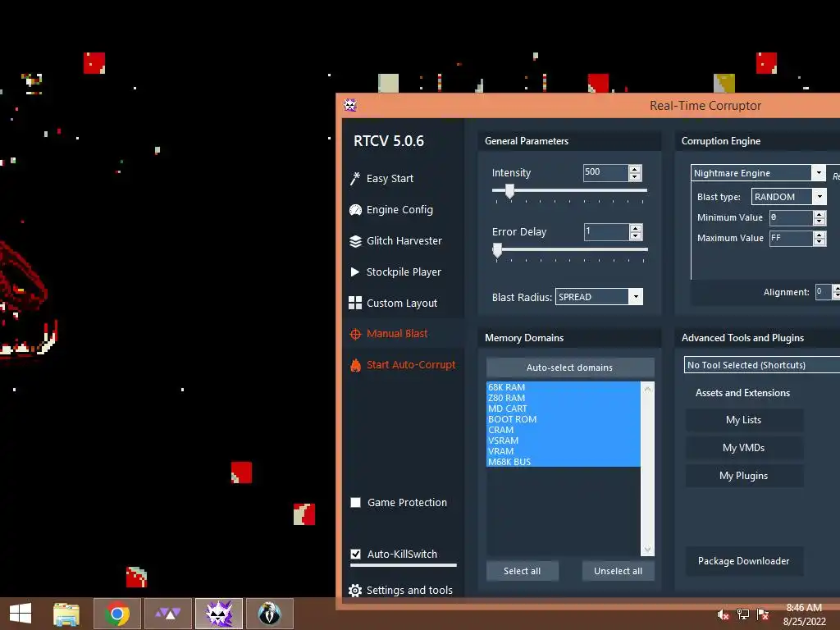Open My VMDs

(743, 448)
